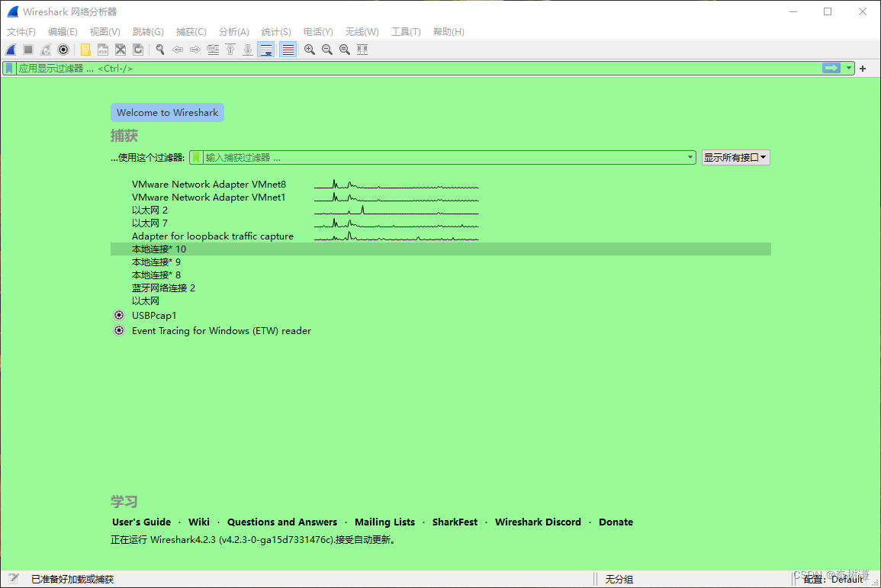Open the 统计(S) menu

(276, 31)
